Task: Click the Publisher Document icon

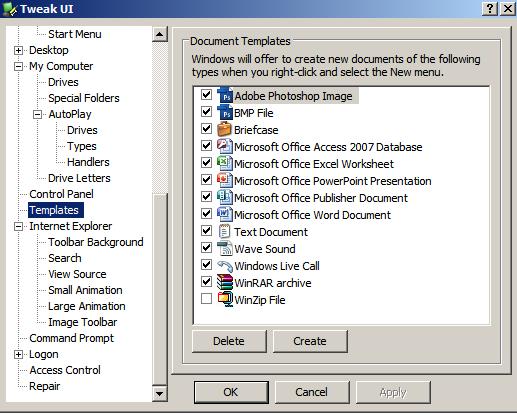Action: pyautogui.click(x=225, y=198)
